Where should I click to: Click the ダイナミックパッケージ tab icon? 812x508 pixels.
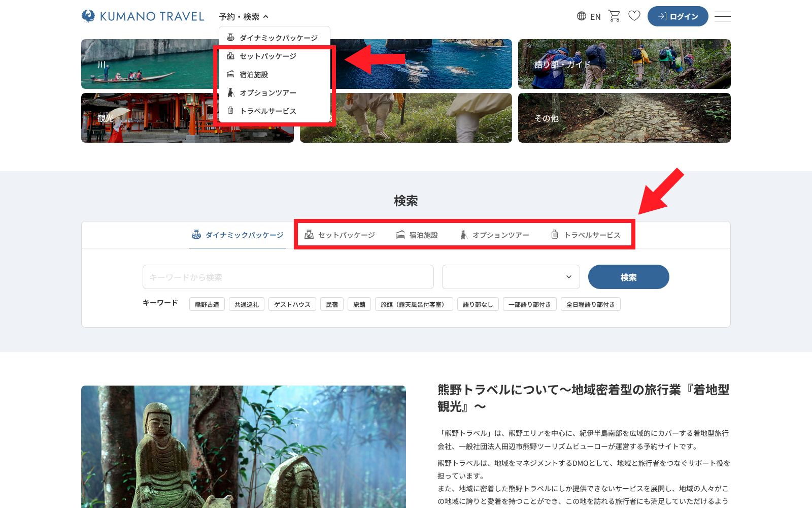[x=196, y=235]
